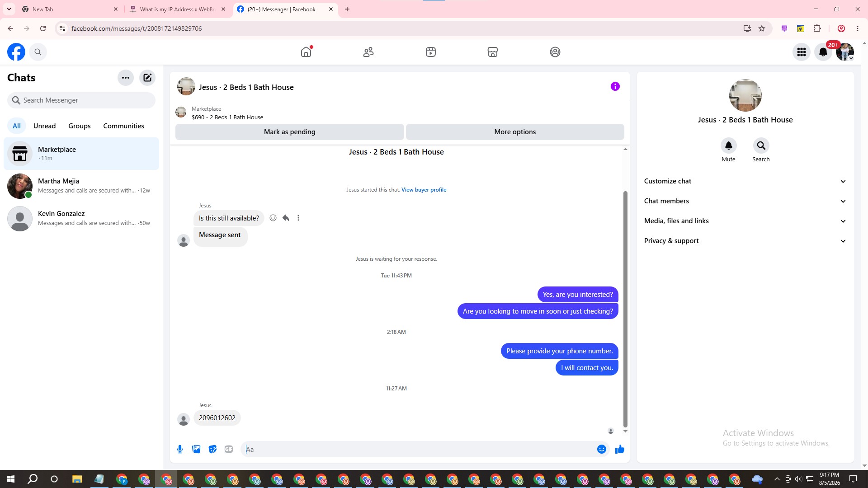Open the Facebook menu grid icon
This screenshot has height=488, width=868.
(802, 52)
